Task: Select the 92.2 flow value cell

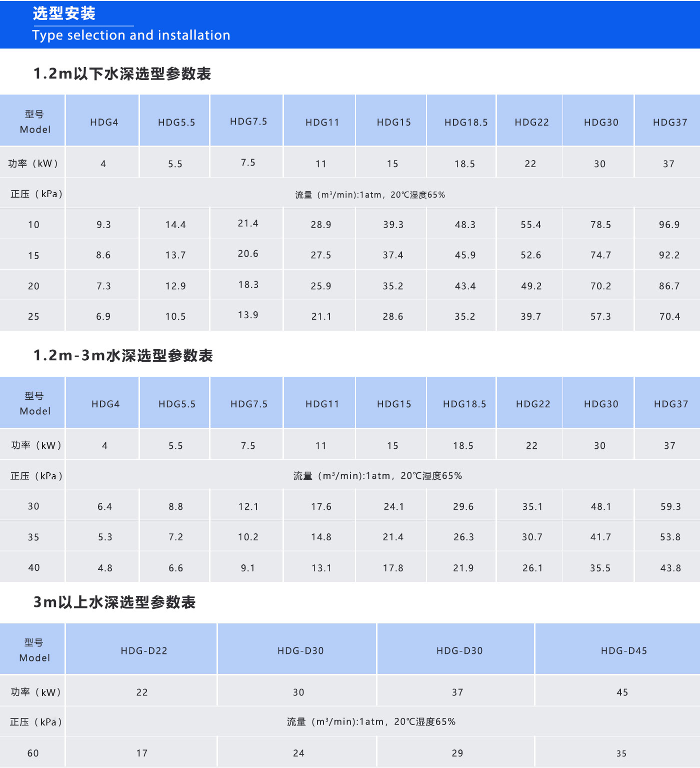Action: 669,256
